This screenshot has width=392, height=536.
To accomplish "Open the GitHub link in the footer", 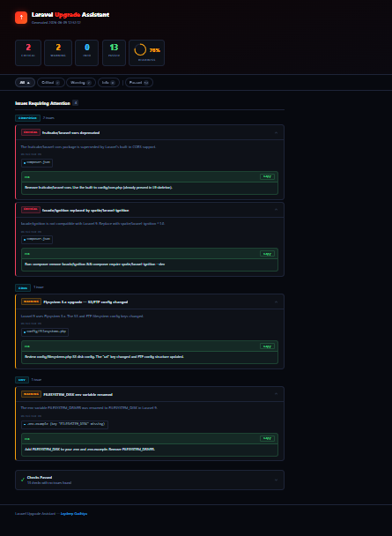I will tap(74, 514).
